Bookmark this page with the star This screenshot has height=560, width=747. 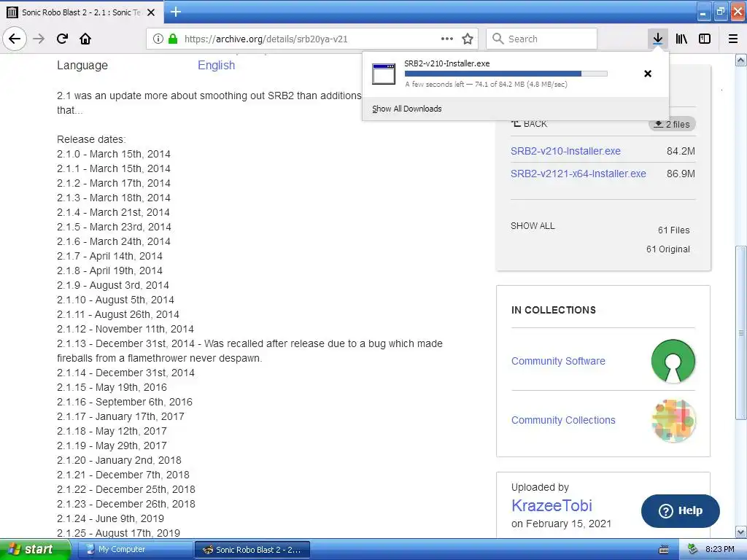coord(468,39)
